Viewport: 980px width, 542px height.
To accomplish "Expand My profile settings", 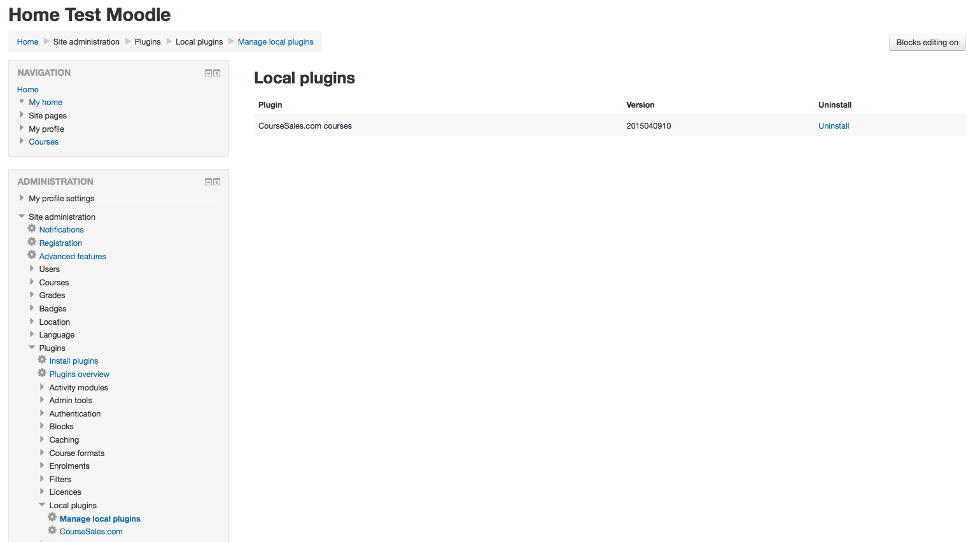I will coord(22,198).
